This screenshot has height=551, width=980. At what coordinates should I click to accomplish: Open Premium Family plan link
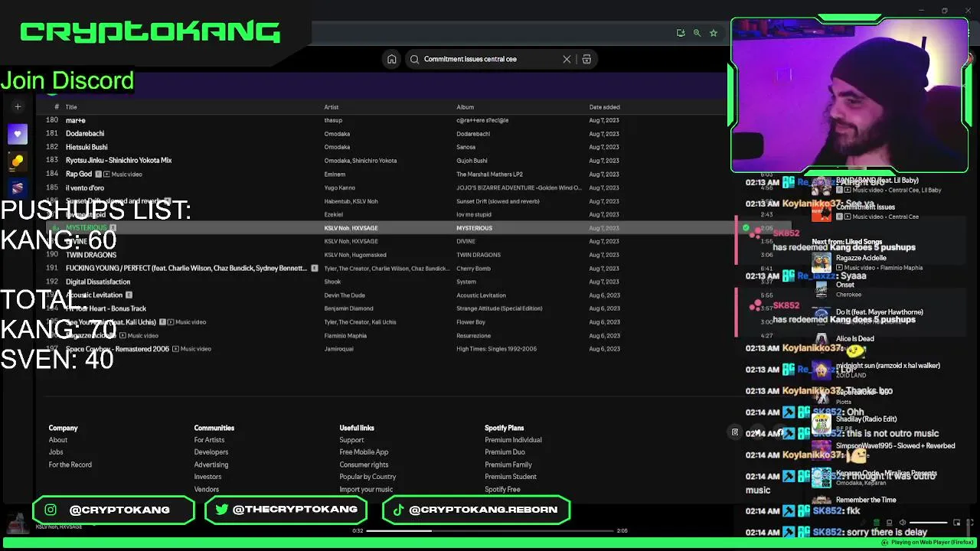point(508,465)
